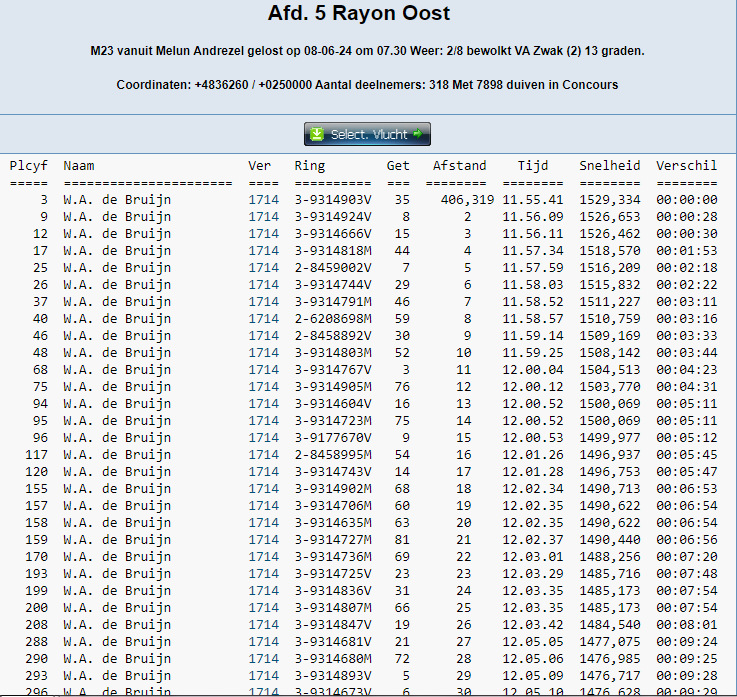Select ring link 3-9314666V
Viewport: 737px width, 697px height.
333,233
